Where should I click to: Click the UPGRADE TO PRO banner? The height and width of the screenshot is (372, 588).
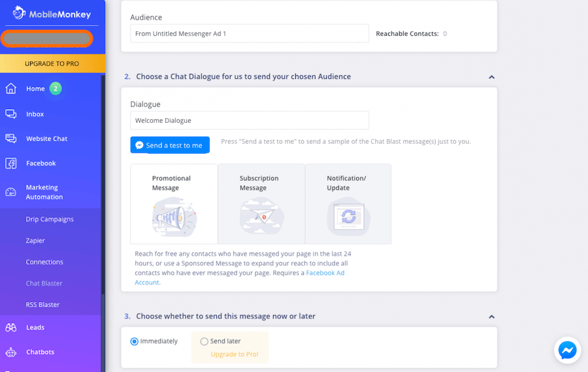point(52,63)
